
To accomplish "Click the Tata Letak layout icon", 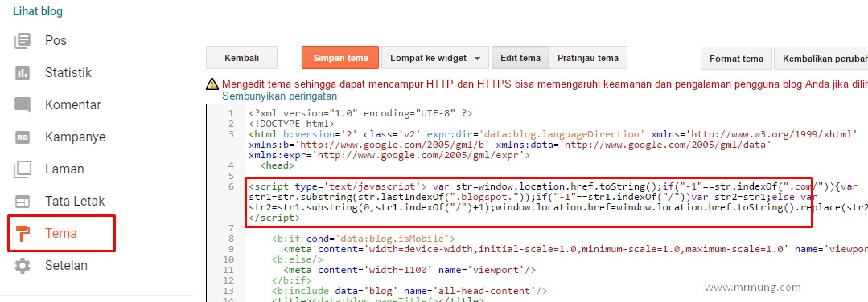I will [23, 202].
